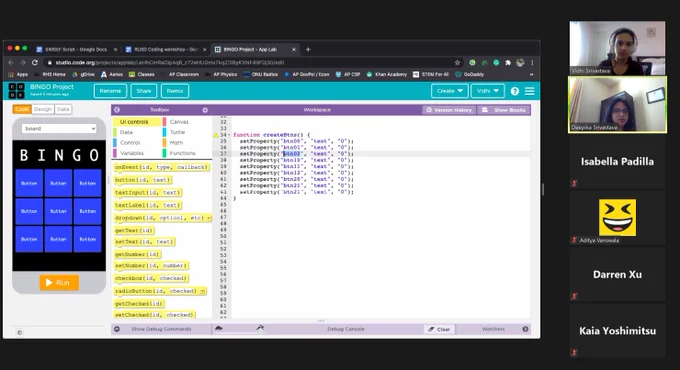Close the BINGO Project browser tab
Screen dimensions: 680x370
click(294, 49)
